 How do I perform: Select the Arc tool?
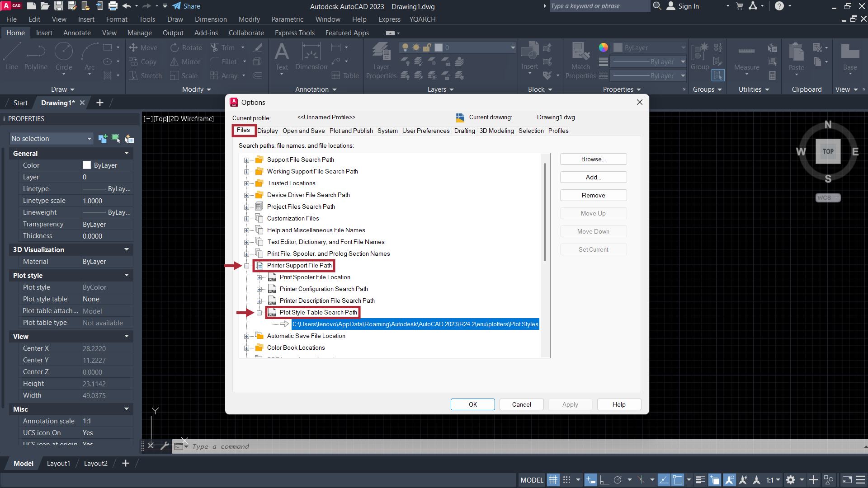(90, 56)
